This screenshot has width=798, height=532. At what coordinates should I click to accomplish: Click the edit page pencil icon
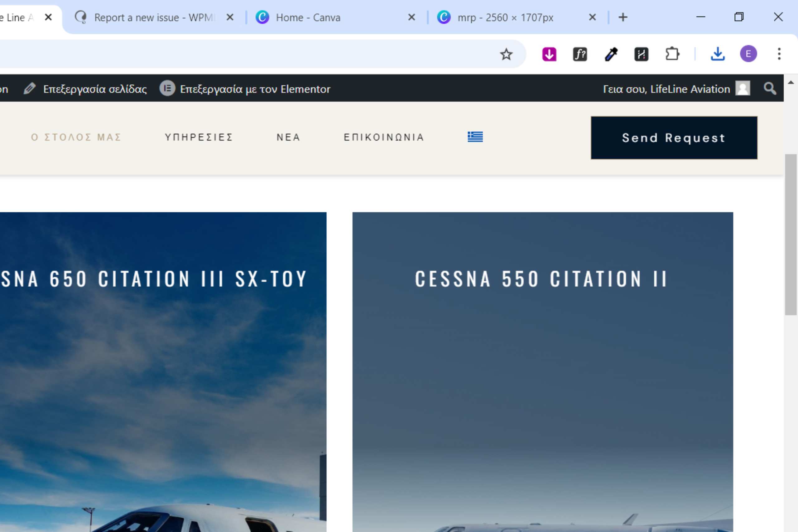point(30,89)
